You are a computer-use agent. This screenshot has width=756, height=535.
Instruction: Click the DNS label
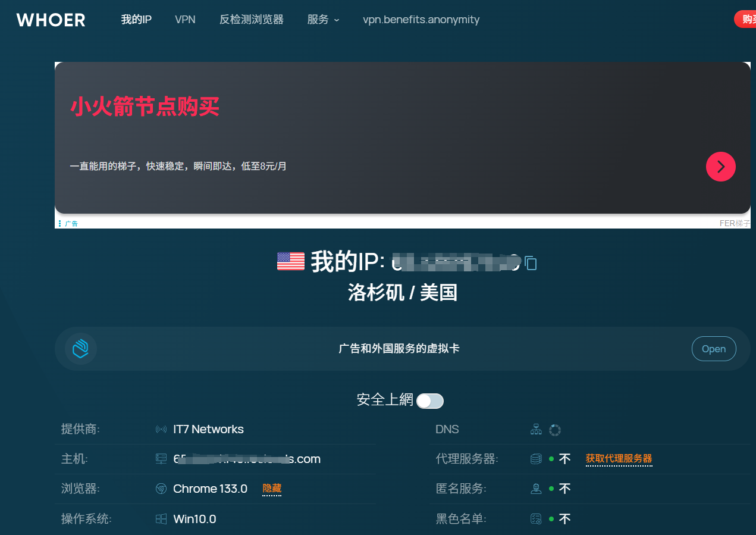[447, 430]
